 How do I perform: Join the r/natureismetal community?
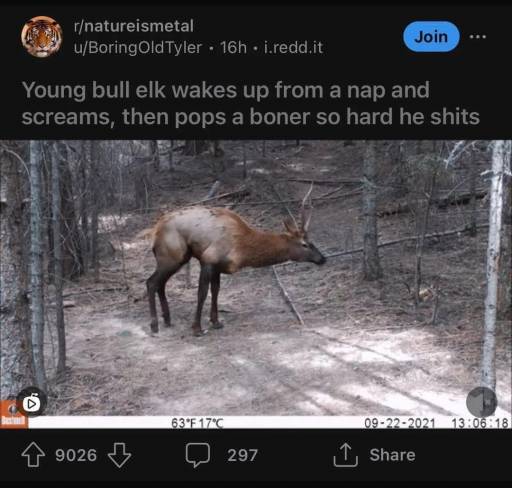coord(431,37)
